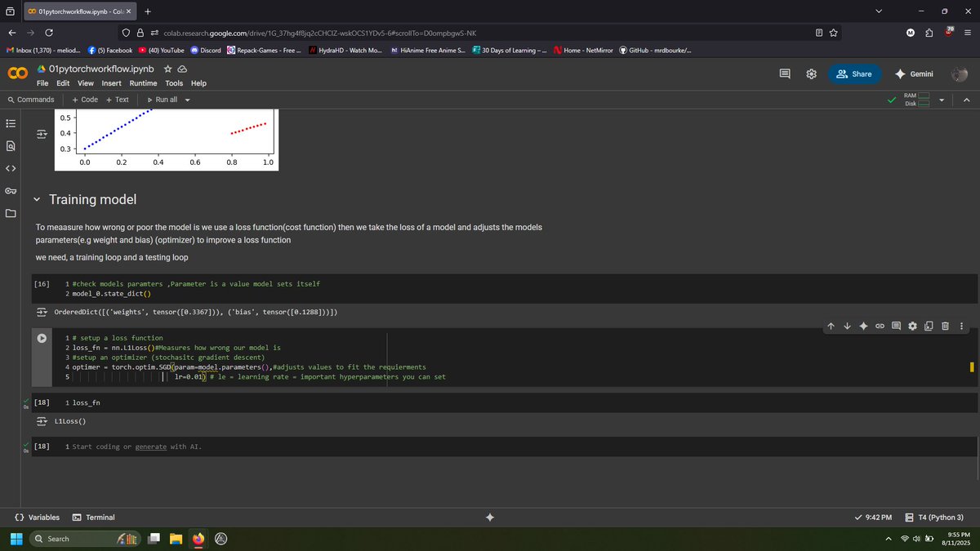980x551 pixels.
Task: Open Firefox extensions puzzle icon
Action: [x=929, y=33]
